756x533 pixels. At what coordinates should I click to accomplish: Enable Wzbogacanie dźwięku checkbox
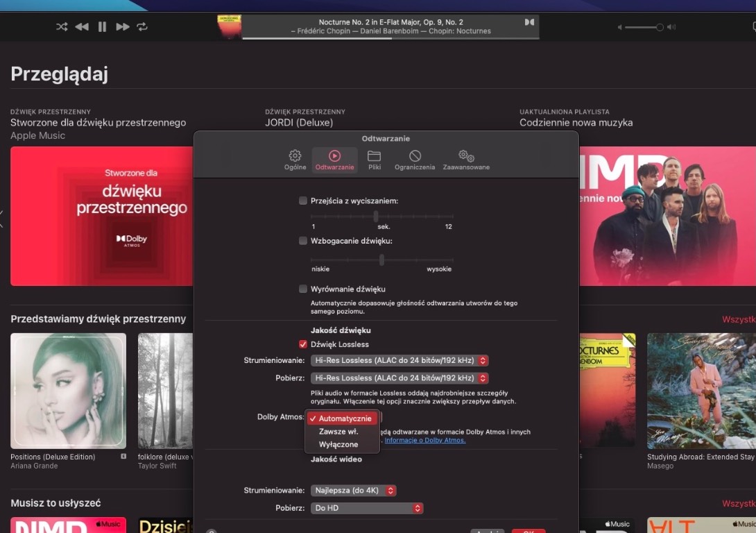(303, 241)
